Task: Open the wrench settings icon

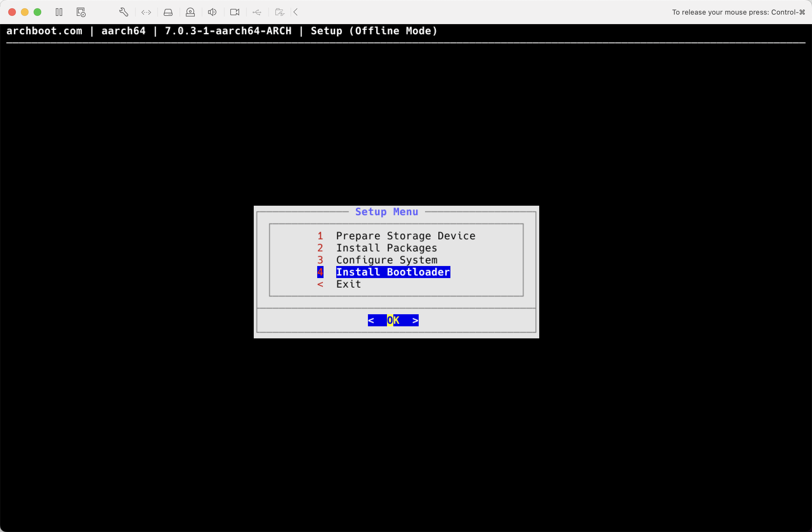Action: 124,12
